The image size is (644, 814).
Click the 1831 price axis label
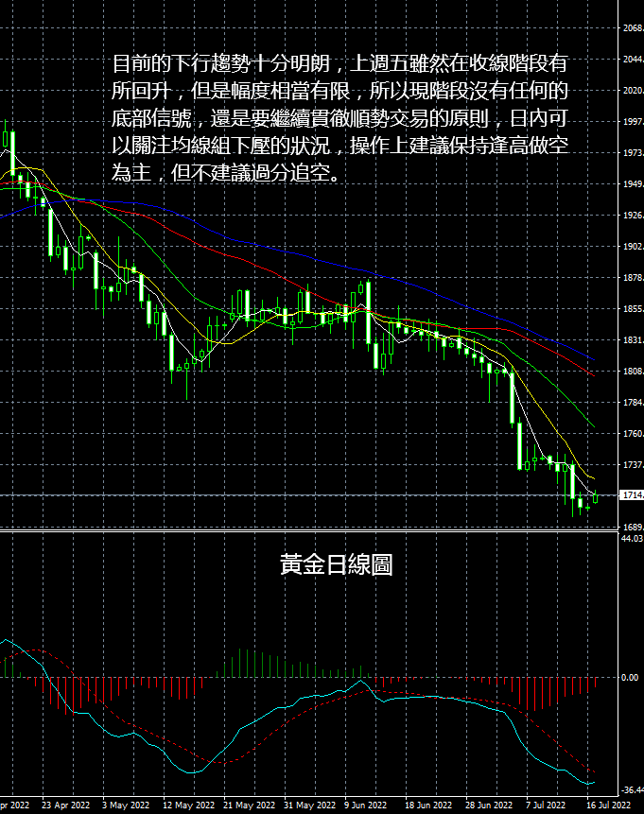pos(633,340)
